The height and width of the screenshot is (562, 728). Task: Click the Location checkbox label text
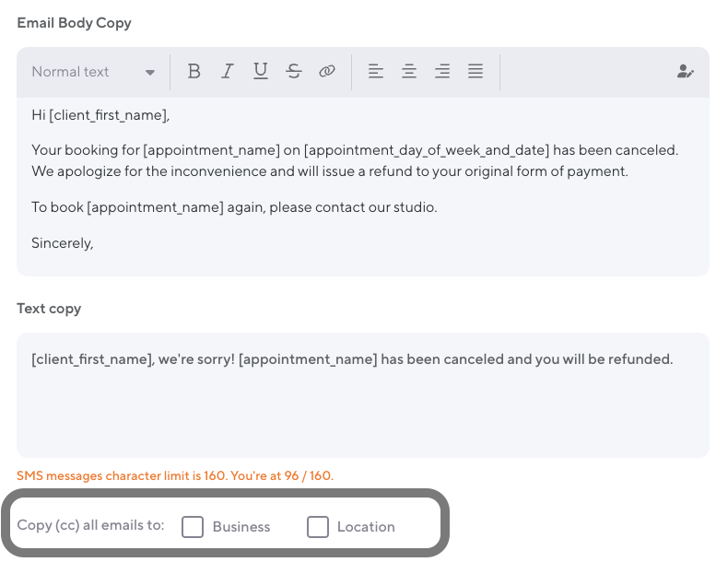point(366,527)
